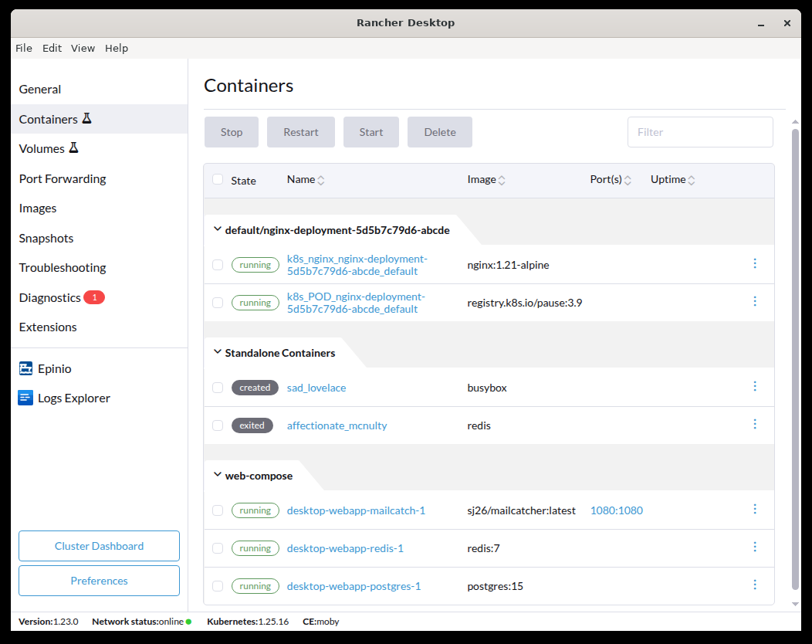Screen dimensions: 812x644
Task: Click the Epinio extension icon
Action: (25, 368)
